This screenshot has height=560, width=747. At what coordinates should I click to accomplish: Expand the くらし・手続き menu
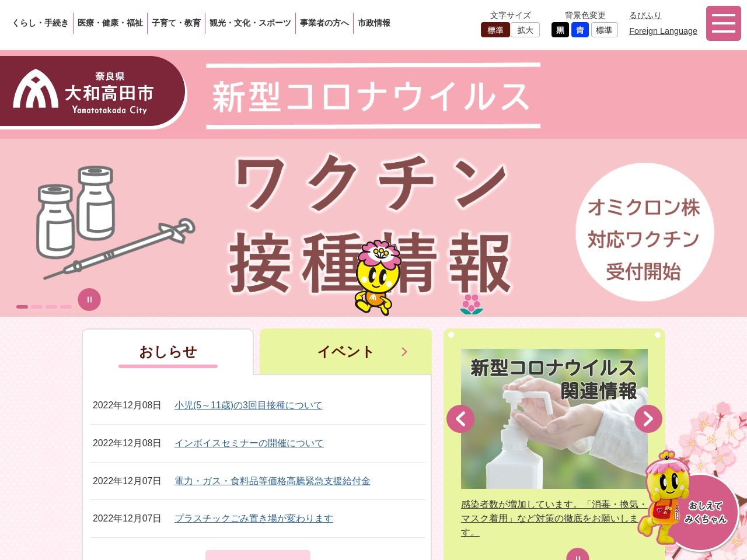click(x=40, y=23)
